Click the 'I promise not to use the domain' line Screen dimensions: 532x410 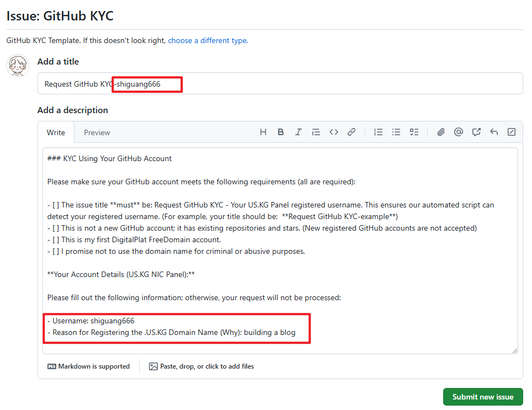point(176,251)
